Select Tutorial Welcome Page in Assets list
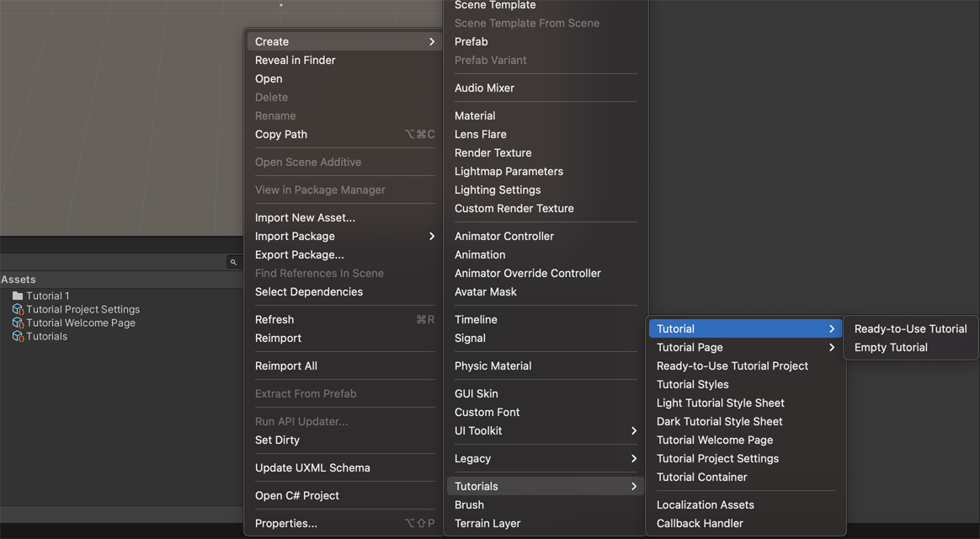Image resolution: width=980 pixels, height=539 pixels. (x=80, y=323)
